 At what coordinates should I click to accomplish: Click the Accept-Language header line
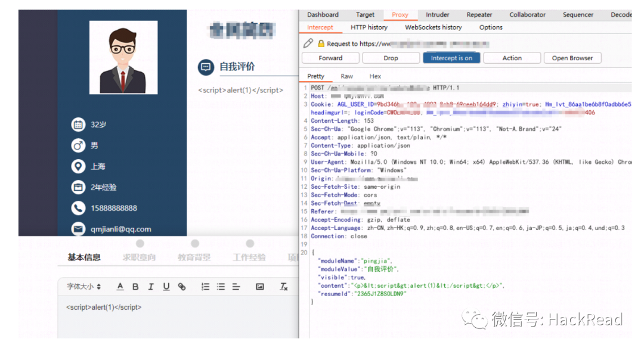pos(467,228)
